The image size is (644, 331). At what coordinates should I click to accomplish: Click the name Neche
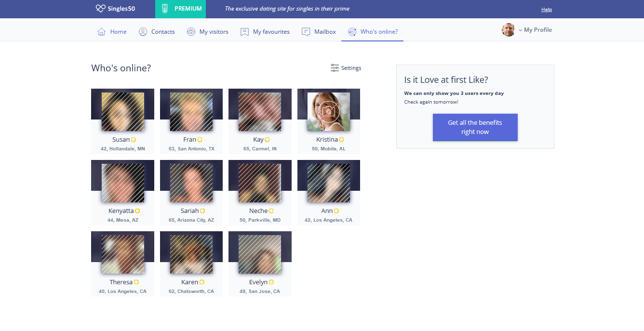(258, 211)
